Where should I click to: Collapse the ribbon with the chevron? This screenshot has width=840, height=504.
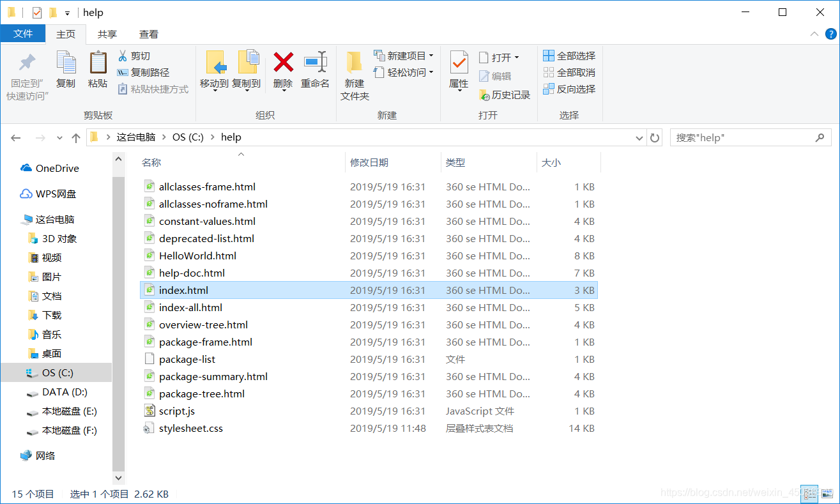coord(814,34)
